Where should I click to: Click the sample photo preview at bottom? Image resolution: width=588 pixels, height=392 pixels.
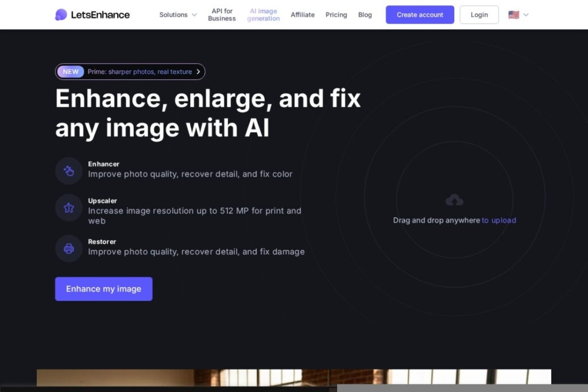(294, 378)
